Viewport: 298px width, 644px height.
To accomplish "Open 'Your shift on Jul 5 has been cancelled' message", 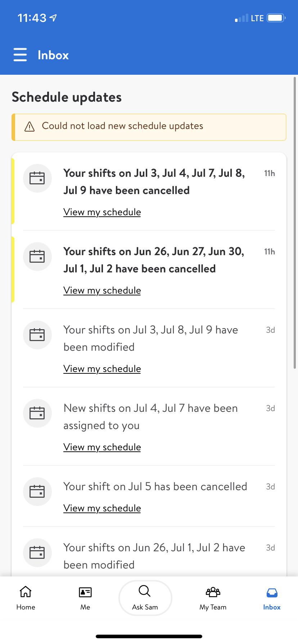I will click(155, 487).
